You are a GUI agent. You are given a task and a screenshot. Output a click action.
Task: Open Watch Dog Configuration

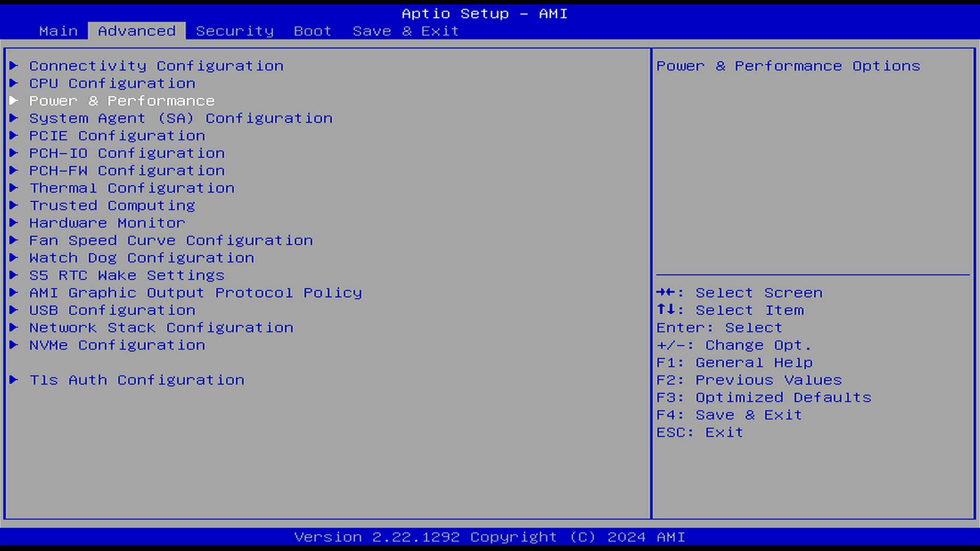coord(141,258)
